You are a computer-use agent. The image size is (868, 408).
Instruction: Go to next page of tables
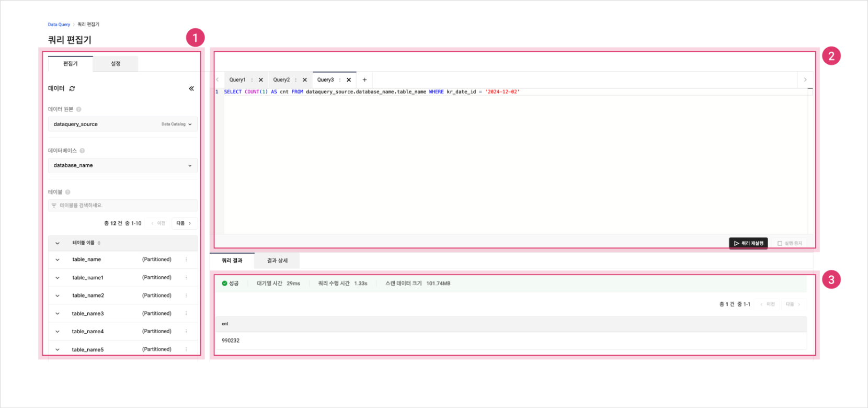coord(184,223)
